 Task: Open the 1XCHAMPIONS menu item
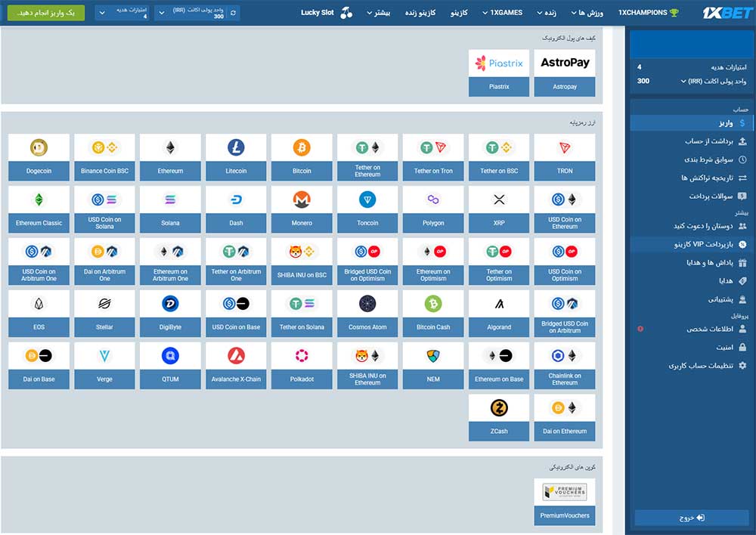point(648,13)
